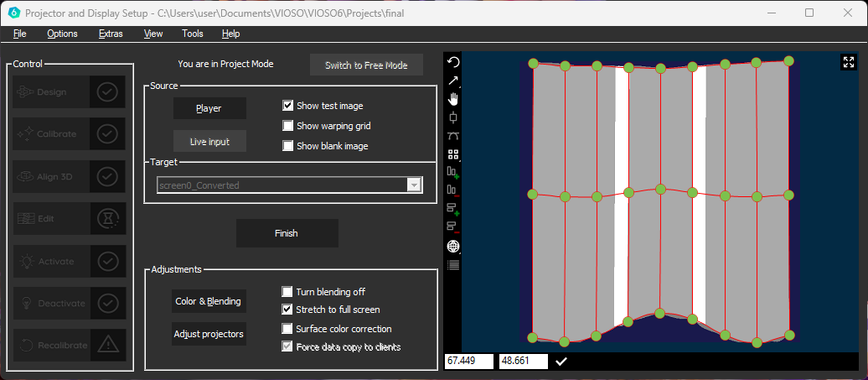Click the add column icon with green plus

pos(453,172)
